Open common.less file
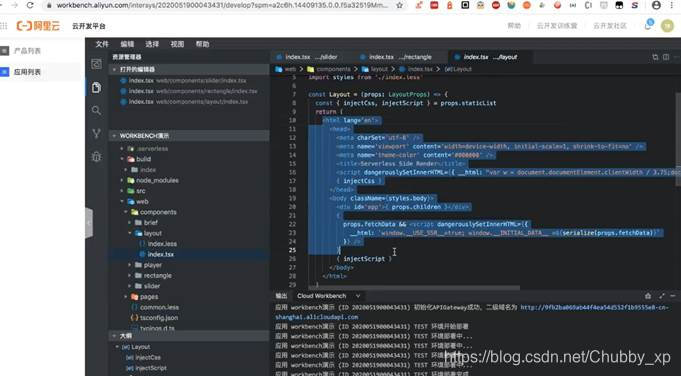The height and width of the screenshot is (376, 681). pos(159,307)
